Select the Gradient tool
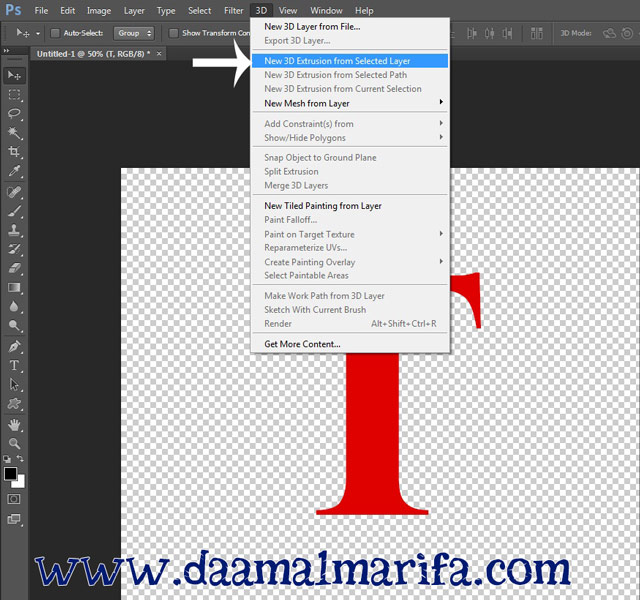Viewport: 640px width, 600px height. [14, 287]
